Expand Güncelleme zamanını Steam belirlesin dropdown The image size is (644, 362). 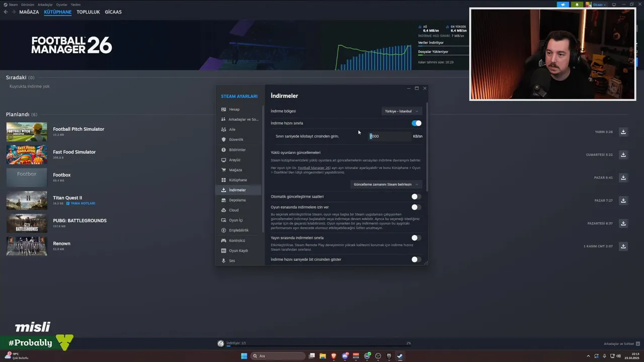coord(386,185)
